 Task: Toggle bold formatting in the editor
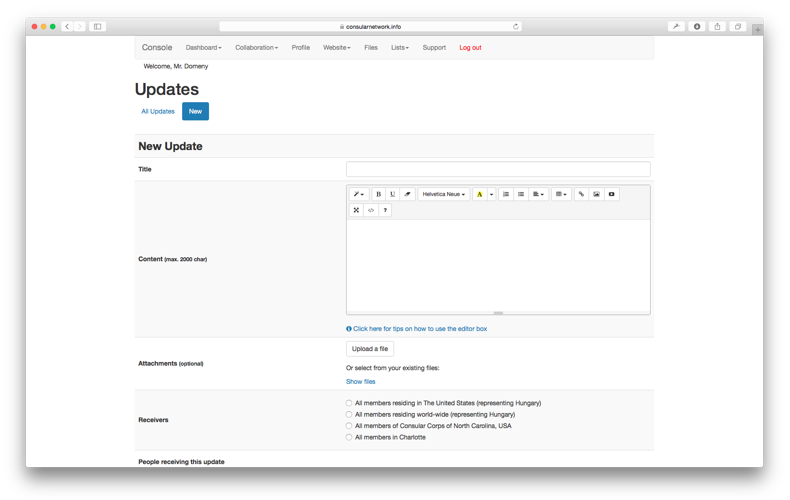(378, 194)
